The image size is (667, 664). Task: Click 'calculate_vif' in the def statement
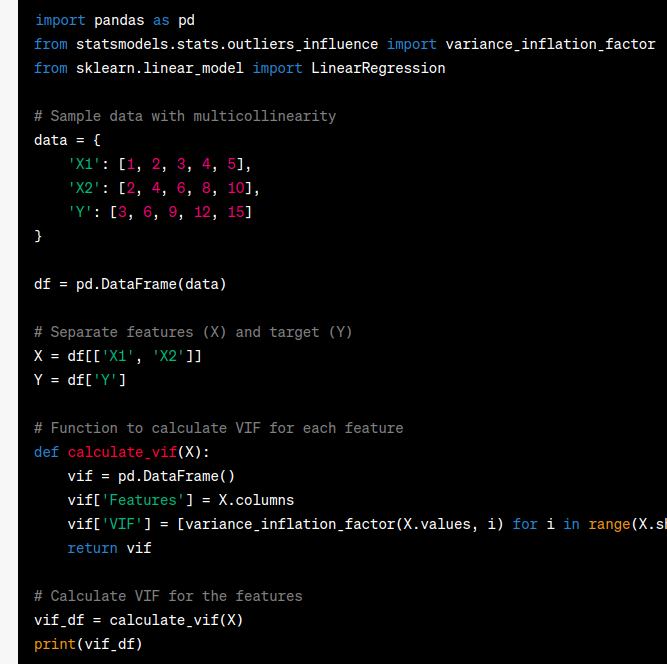(122, 452)
